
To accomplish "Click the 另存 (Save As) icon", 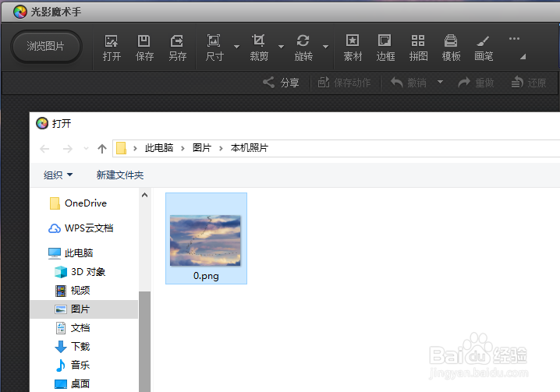I will point(177,47).
